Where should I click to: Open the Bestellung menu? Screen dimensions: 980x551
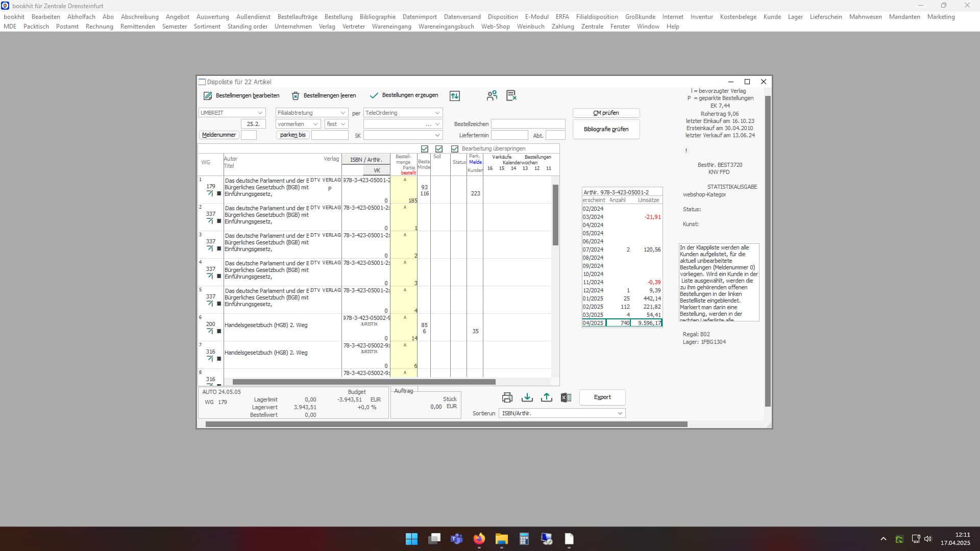point(338,17)
